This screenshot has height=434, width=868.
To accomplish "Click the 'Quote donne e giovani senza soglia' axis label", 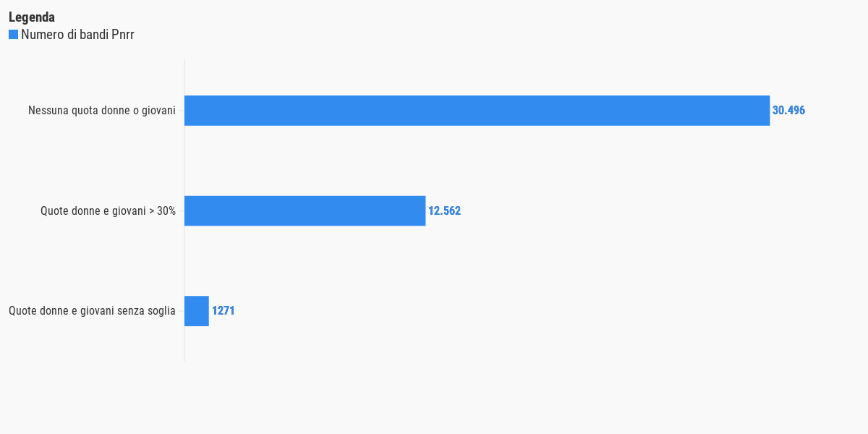I will click(92, 311).
